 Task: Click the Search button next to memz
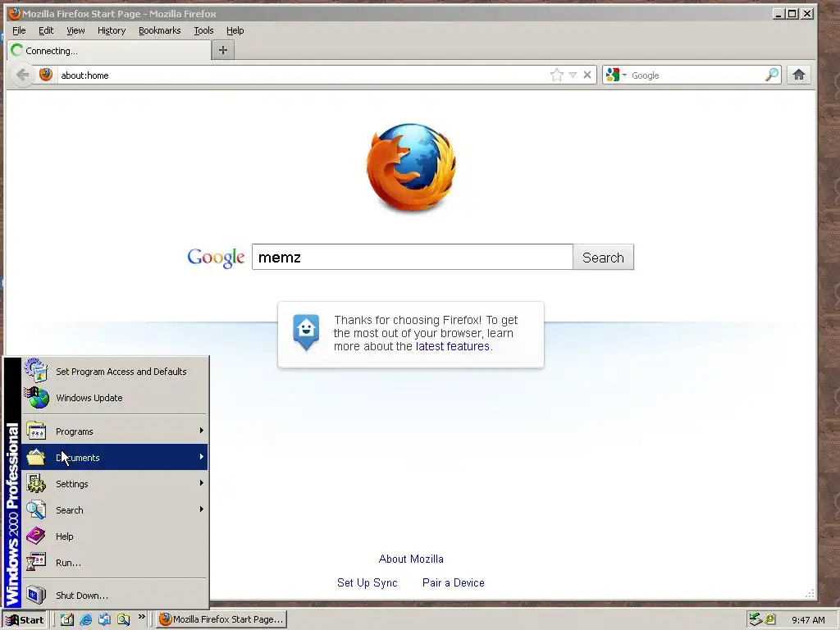(603, 257)
